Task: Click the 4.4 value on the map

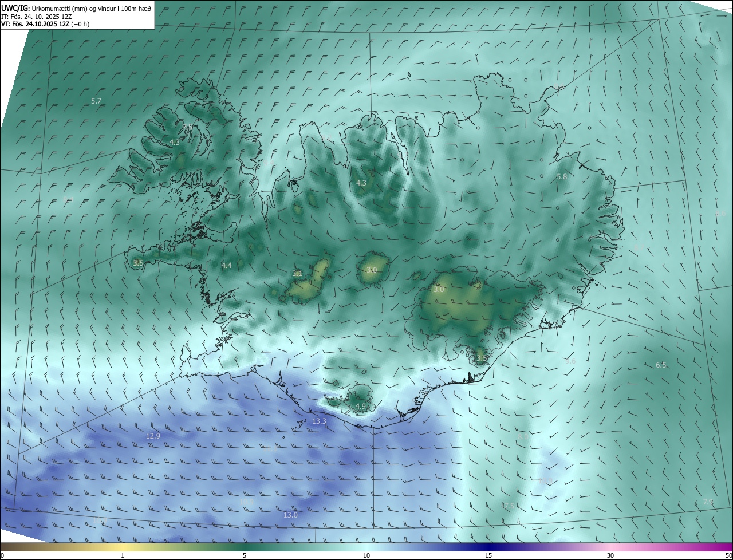Action: (x=227, y=265)
